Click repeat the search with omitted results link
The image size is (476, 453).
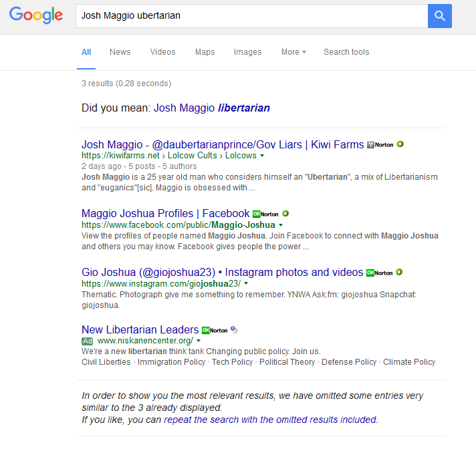(271, 420)
